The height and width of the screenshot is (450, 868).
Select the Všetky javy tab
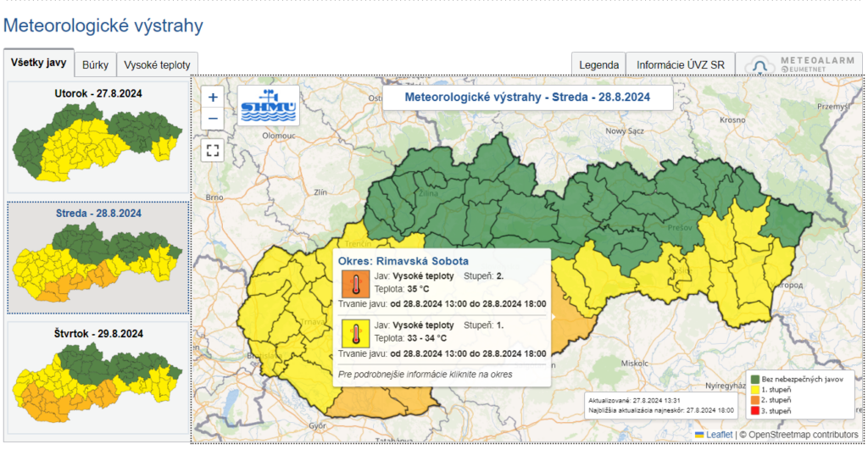[x=39, y=63]
